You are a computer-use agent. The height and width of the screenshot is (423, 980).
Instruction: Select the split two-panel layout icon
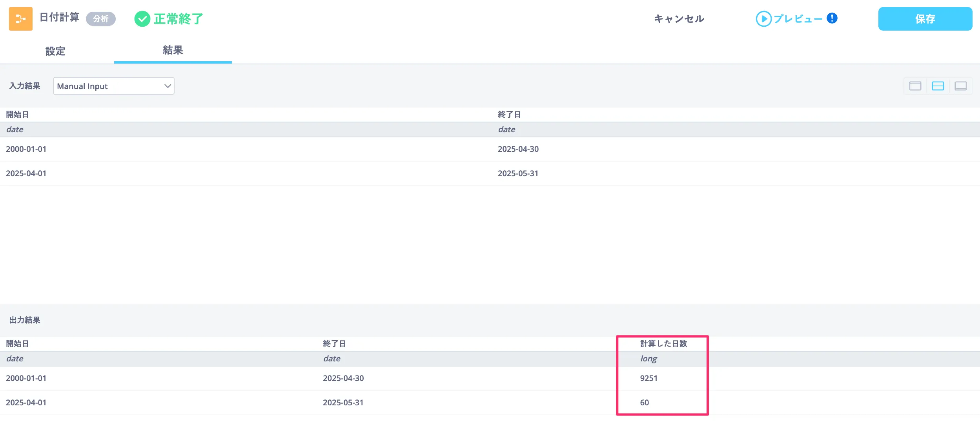pos(938,86)
